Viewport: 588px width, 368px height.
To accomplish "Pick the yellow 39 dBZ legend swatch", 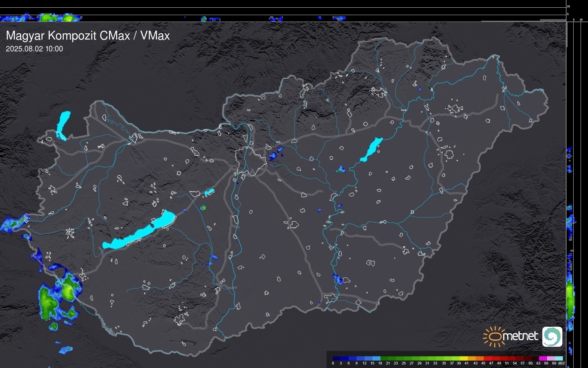I will tap(463, 358).
